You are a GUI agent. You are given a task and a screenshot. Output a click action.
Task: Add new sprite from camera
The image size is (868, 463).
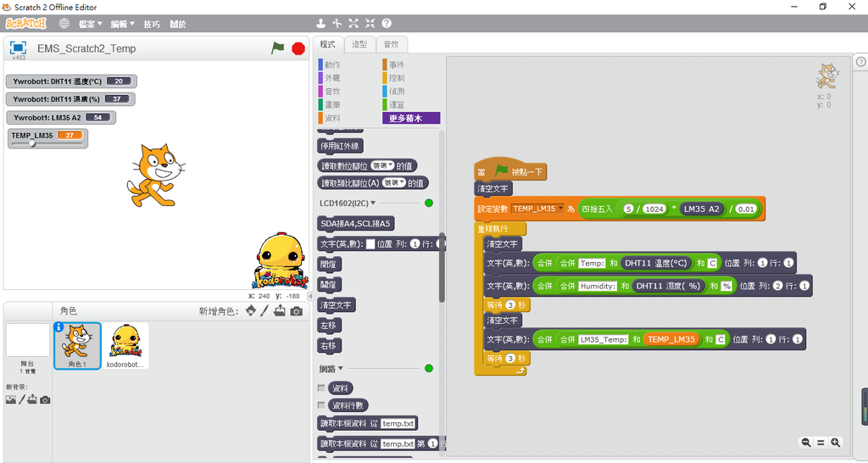296,311
